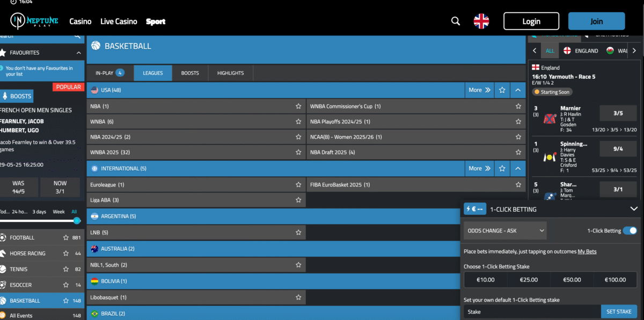This screenshot has height=320, width=644.
Task: Go to Sport section
Action: [156, 21]
